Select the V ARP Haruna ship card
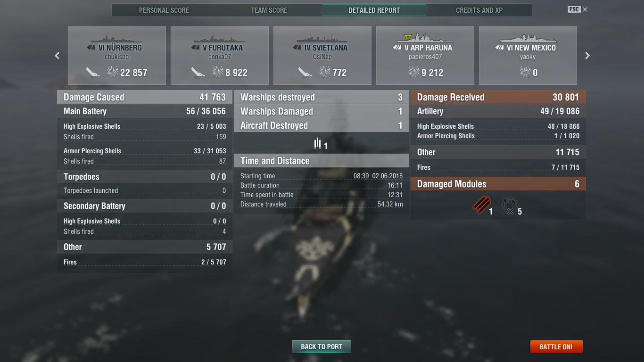 [x=425, y=56]
